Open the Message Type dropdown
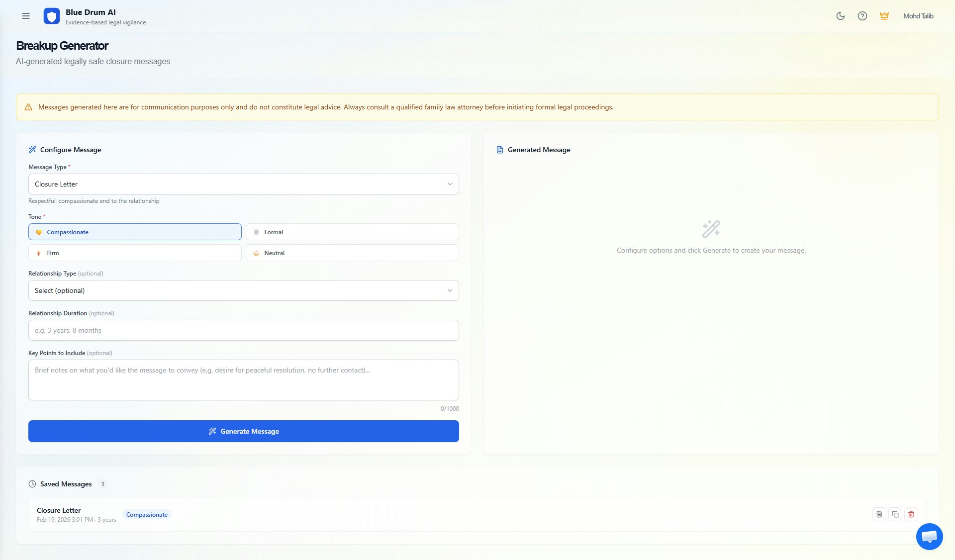Screen dimensions: 955x560 [243, 184]
